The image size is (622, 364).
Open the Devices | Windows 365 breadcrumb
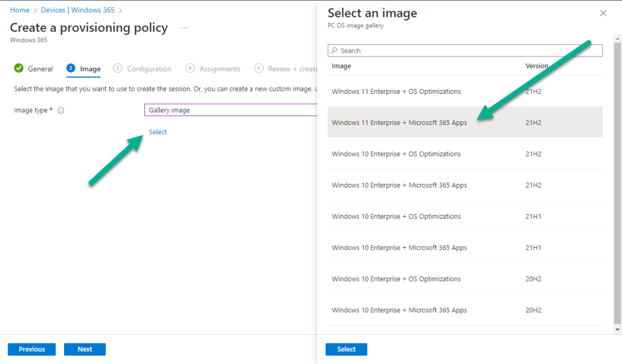pyautogui.click(x=78, y=10)
